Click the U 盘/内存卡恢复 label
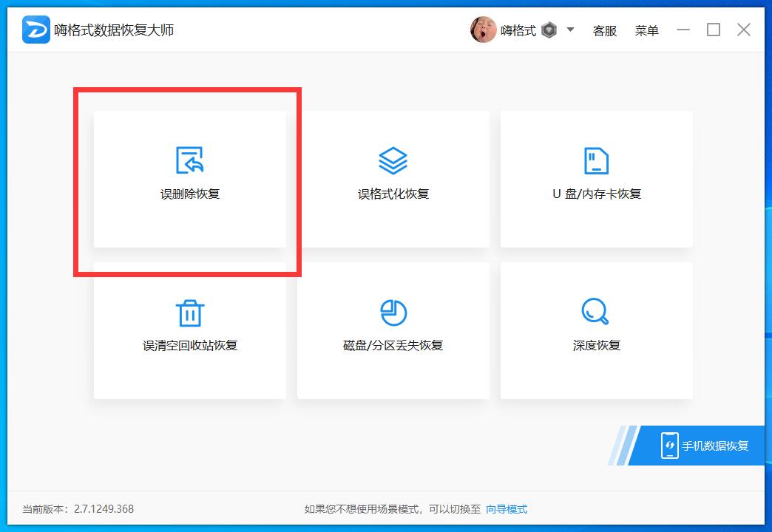The width and height of the screenshot is (772, 532). [x=597, y=194]
